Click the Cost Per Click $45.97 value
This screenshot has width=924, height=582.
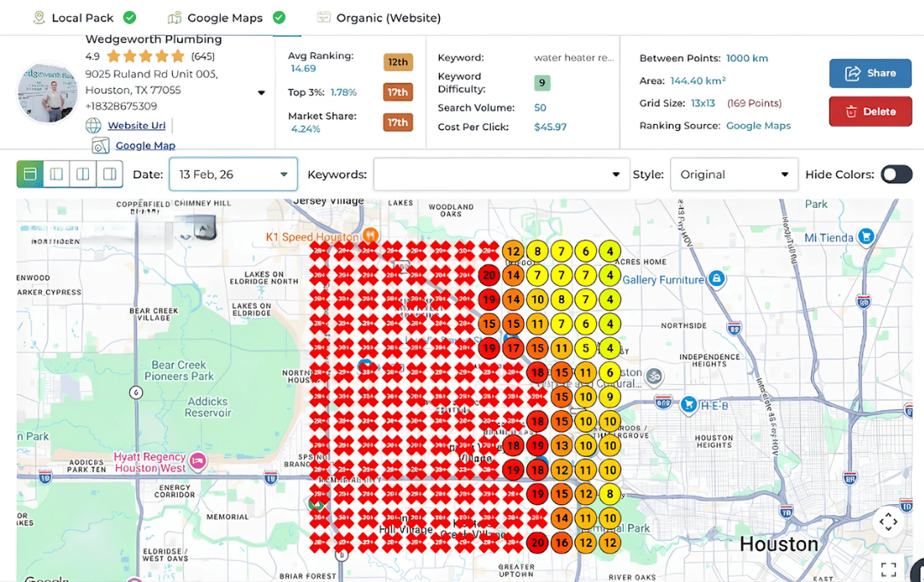coord(550,127)
